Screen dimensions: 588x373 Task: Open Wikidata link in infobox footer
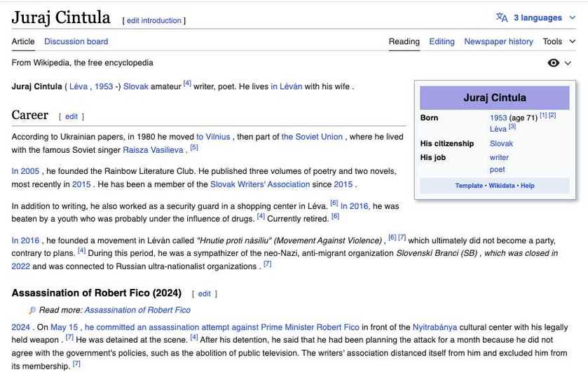click(x=502, y=185)
